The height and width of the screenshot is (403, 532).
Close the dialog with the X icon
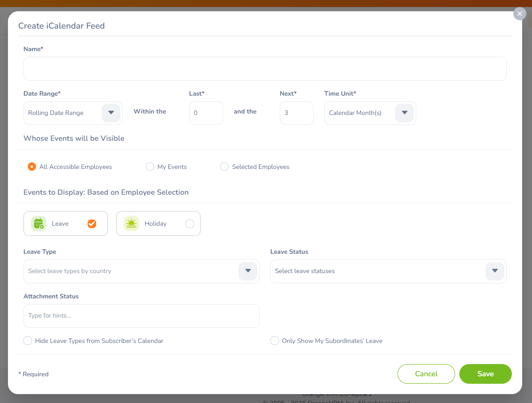pyautogui.click(x=519, y=14)
